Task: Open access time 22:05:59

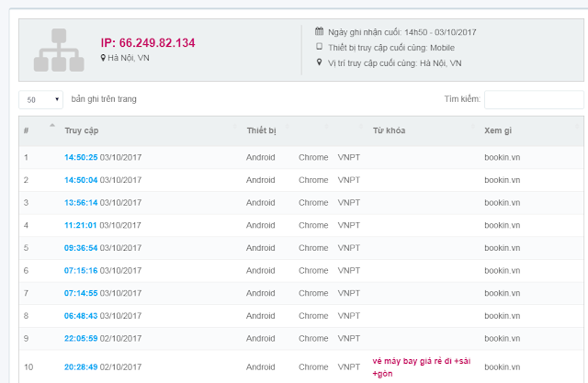Action: (x=81, y=338)
